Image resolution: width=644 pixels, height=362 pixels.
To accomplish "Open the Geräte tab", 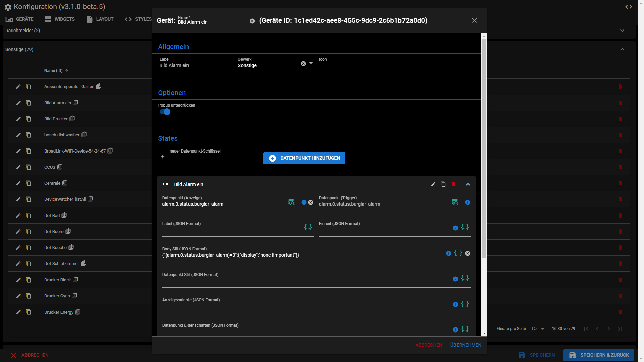I will [x=19, y=19].
